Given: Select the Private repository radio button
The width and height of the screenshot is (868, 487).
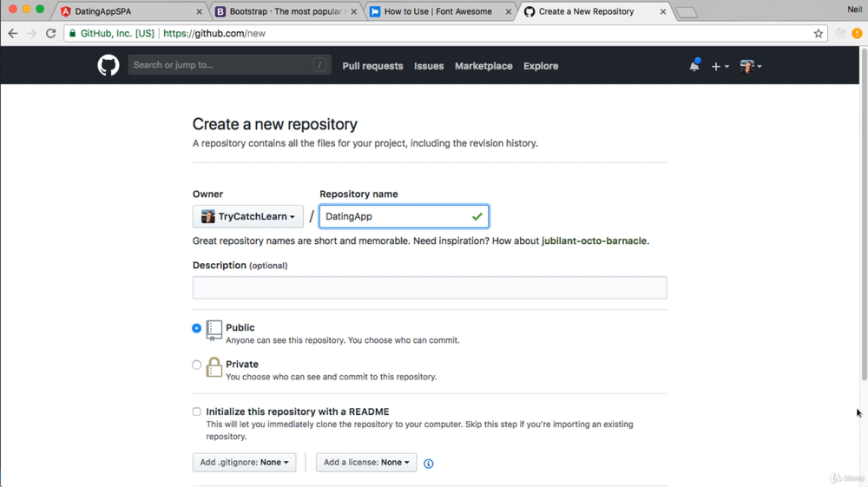Looking at the screenshot, I should point(197,365).
